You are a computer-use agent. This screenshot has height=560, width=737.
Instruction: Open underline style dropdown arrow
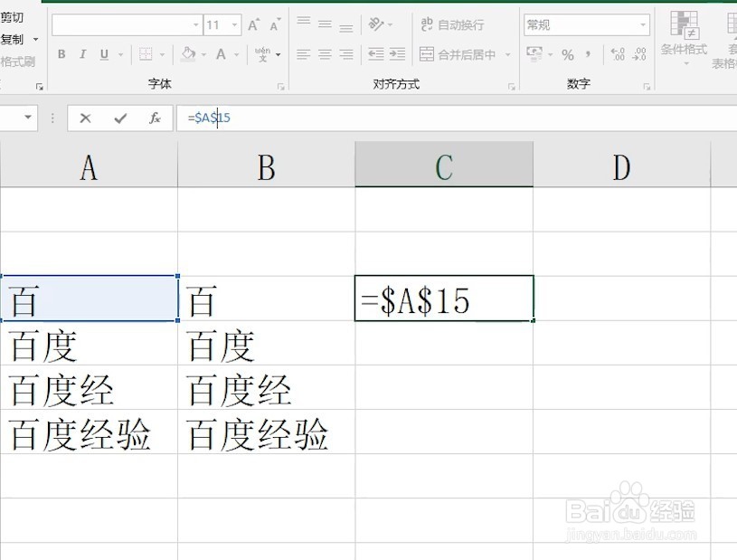121,55
